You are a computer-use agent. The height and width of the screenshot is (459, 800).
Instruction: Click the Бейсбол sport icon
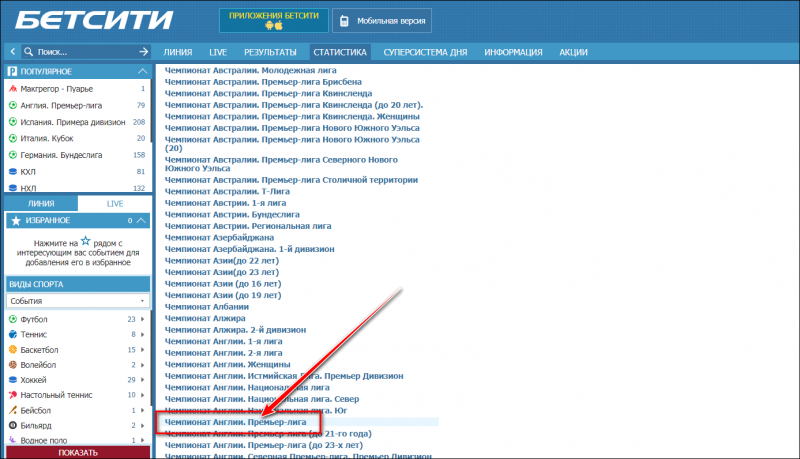pyautogui.click(x=13, y=410)
